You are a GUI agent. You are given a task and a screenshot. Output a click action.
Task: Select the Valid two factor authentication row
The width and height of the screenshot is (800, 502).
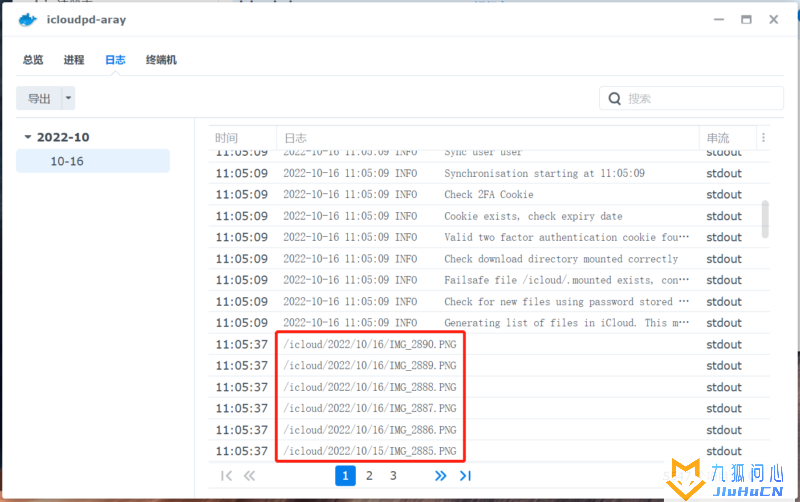point(489,238)
